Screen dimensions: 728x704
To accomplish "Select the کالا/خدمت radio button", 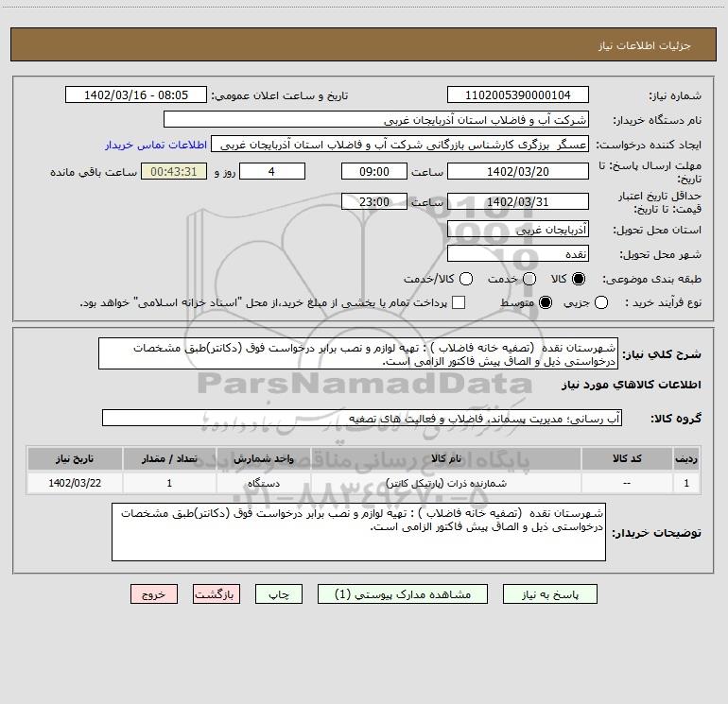I will click(x=466, y=279).
